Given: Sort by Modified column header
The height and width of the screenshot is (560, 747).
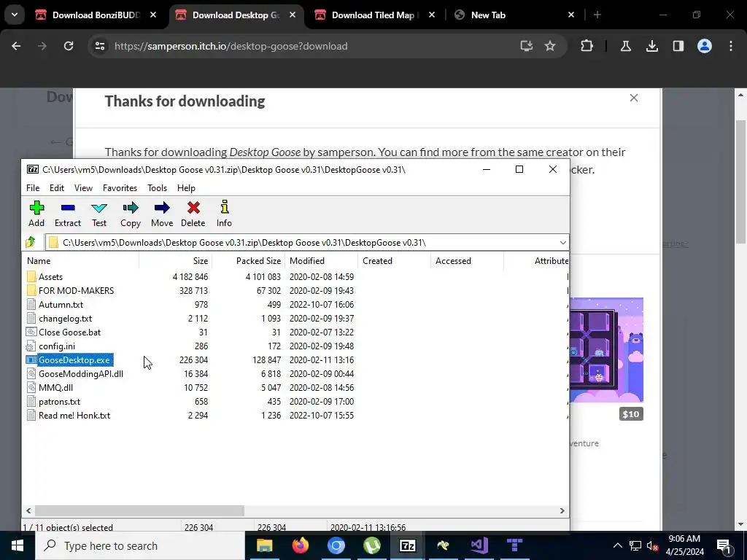Looking at the screenshot, I should pyautogui.click(x=321, y=261).
